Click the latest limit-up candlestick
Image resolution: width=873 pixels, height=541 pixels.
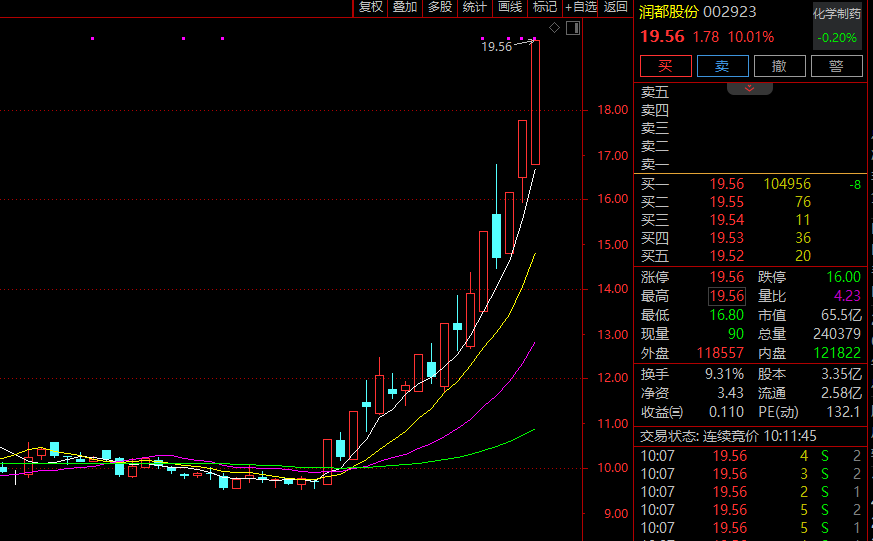535,102
